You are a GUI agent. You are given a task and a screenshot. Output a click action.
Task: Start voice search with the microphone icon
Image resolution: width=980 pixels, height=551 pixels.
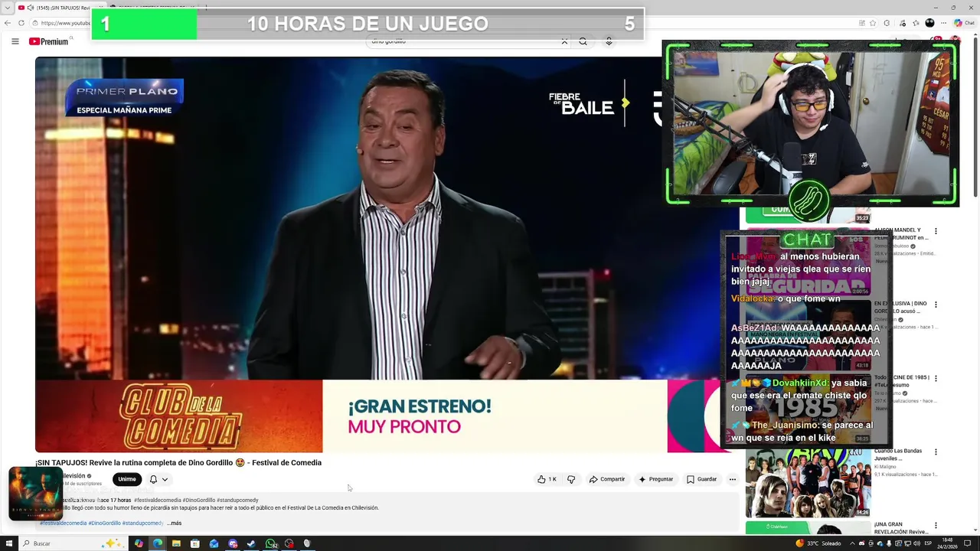click(609, 41)
